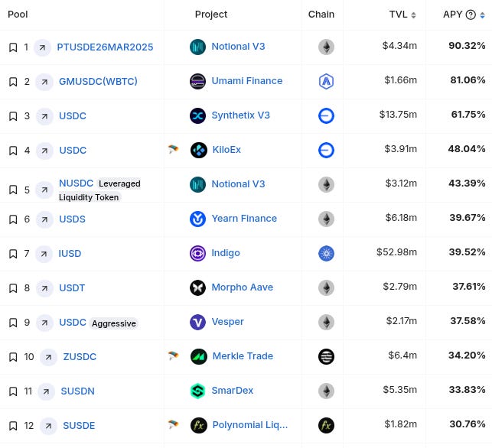Open SmarDex project page

(232, 391)
